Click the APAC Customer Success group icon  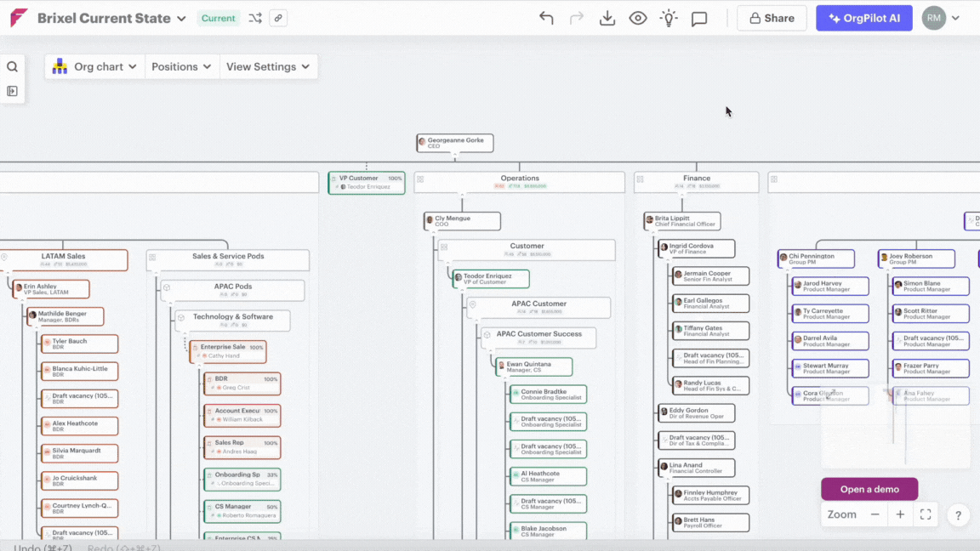[x=487, y=335]
